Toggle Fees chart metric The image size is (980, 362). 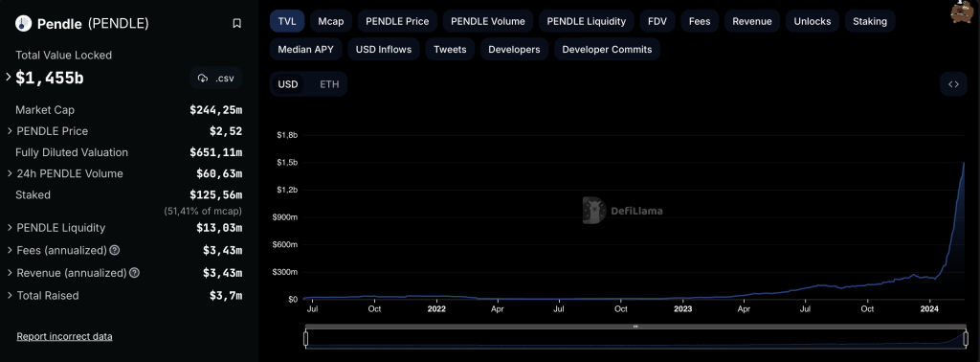700,21
